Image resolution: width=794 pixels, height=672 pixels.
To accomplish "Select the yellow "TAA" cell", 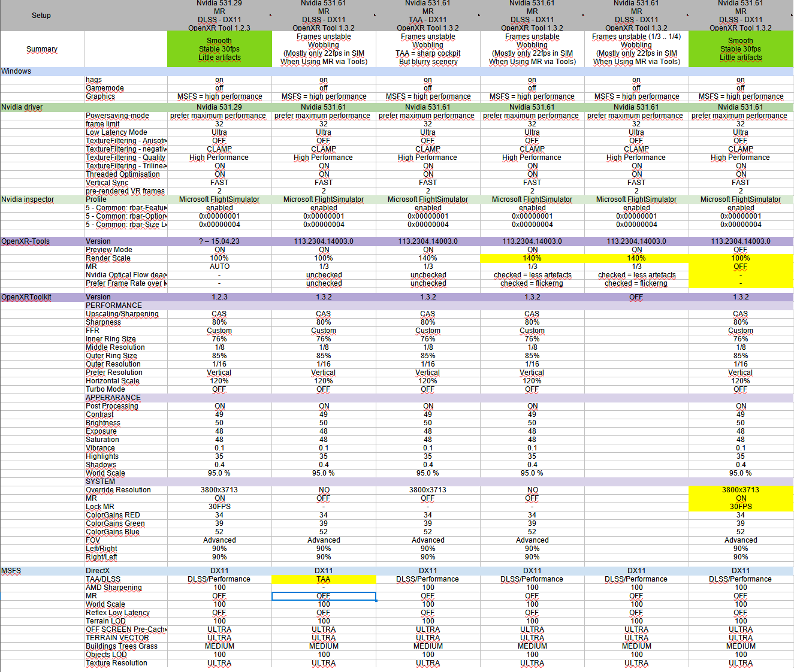I will pos(324,579).
